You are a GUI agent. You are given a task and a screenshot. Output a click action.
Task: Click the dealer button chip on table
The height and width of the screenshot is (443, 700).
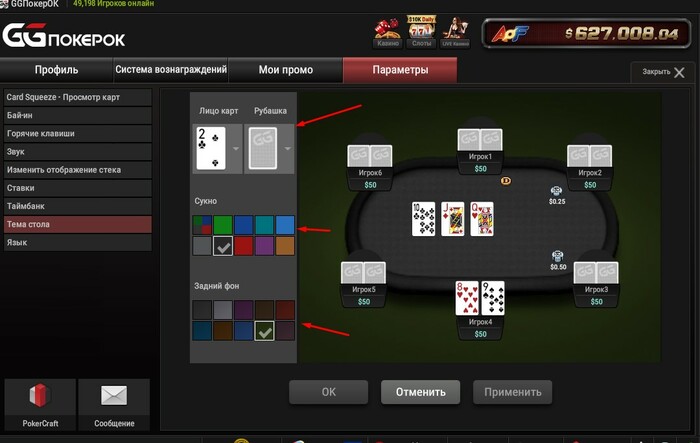505,181
